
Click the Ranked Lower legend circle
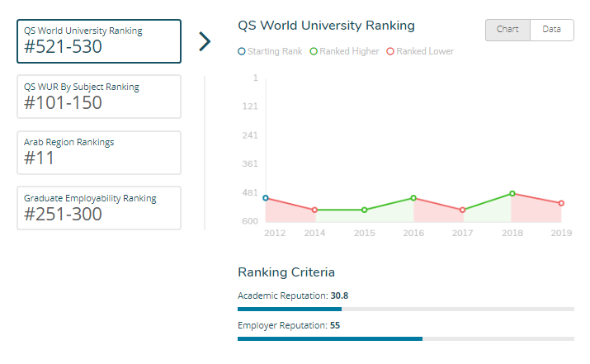click(x=390, y=51)
